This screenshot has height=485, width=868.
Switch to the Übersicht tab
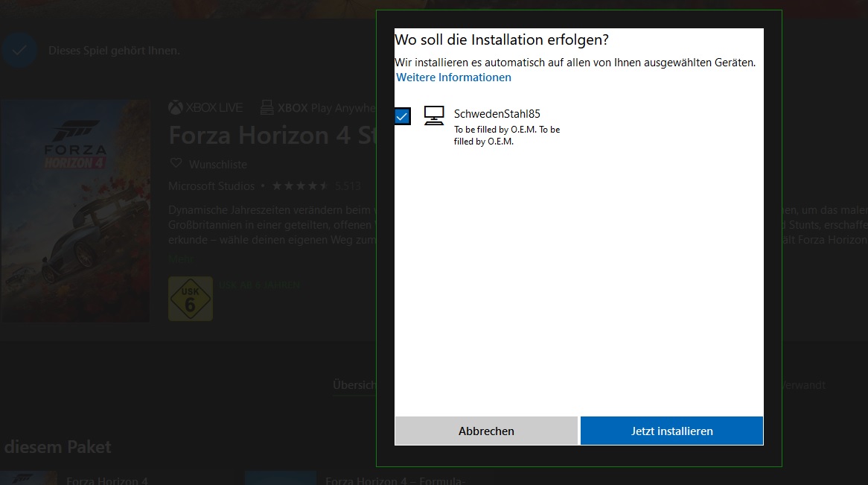354,384
